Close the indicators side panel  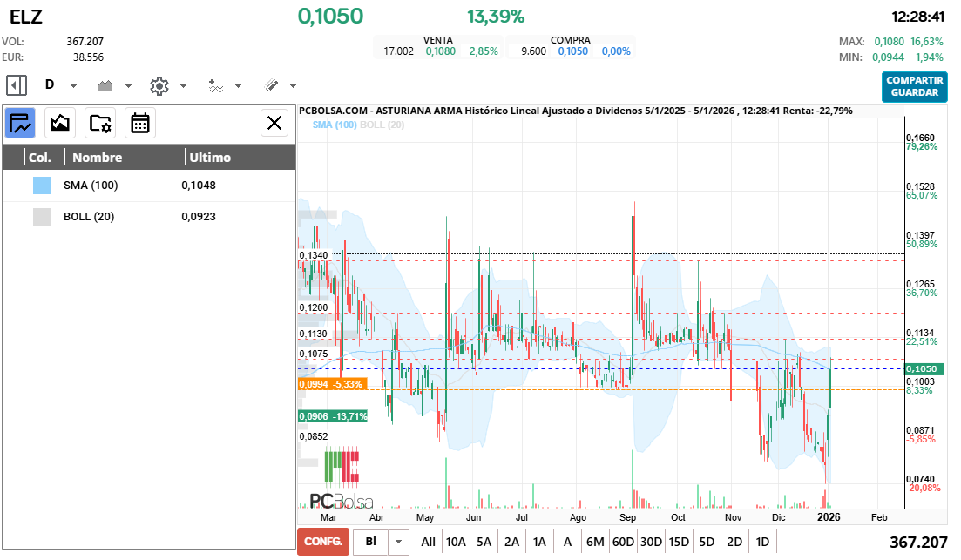(x=274, y=123)
